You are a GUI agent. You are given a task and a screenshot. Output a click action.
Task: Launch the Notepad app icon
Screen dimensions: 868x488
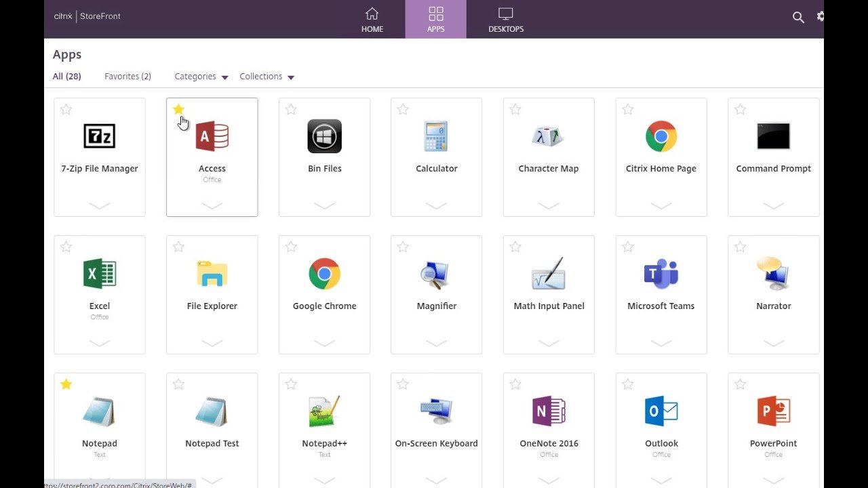(100, 411)
